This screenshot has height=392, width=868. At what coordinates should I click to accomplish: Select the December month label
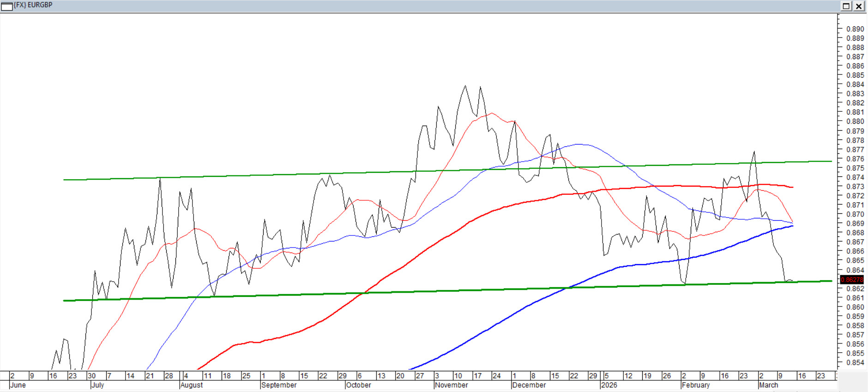point(529,385)
